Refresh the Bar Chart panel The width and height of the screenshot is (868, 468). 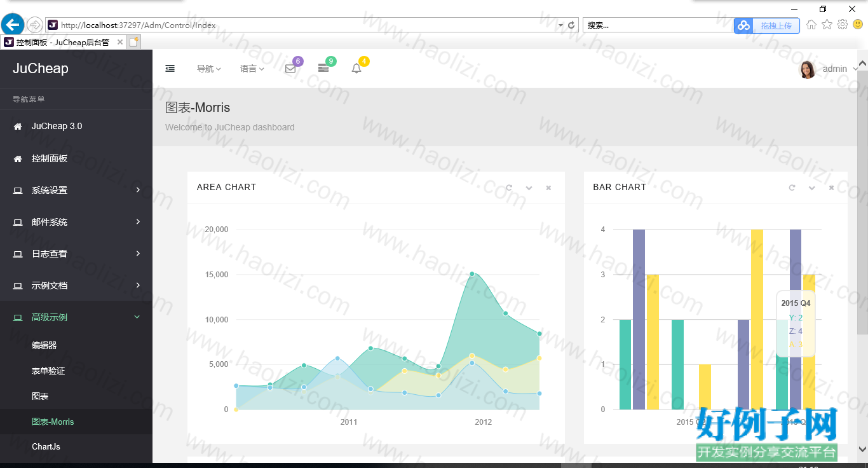tap(792, 188)
